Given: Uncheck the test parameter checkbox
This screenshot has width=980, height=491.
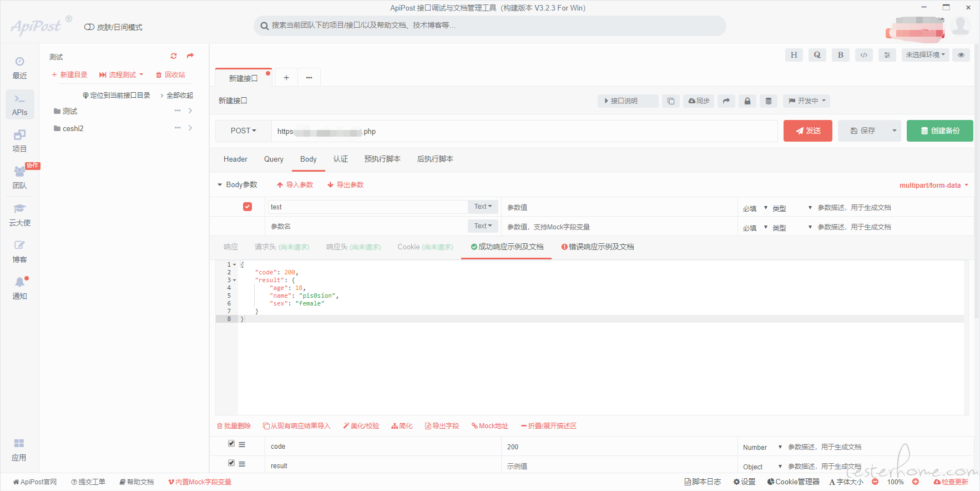Looking at the screenshot, I should coord(247,207).
